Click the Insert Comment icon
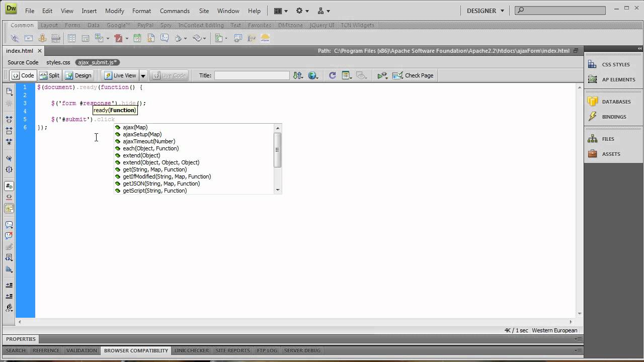 pyautogui.click(x=165, y=38)
